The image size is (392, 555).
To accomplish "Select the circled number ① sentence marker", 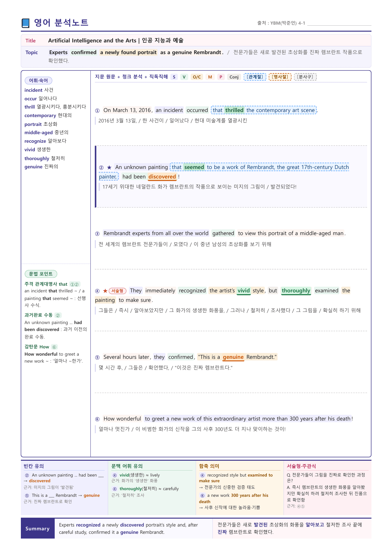I will click(97, 110).
